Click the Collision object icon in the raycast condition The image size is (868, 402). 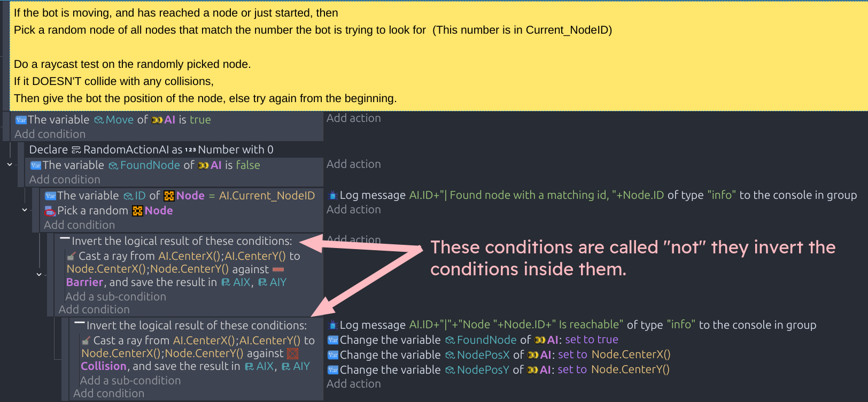tap(292, 353)
